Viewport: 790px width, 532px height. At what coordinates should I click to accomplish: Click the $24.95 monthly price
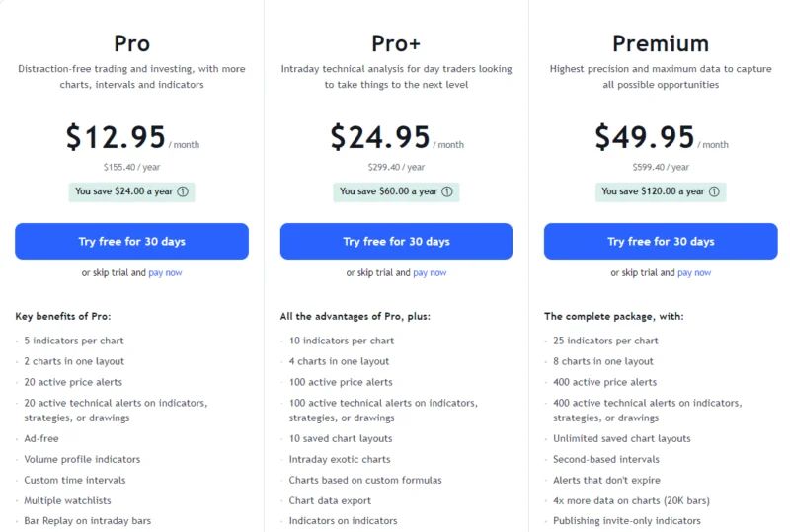[x=380, y=137]
